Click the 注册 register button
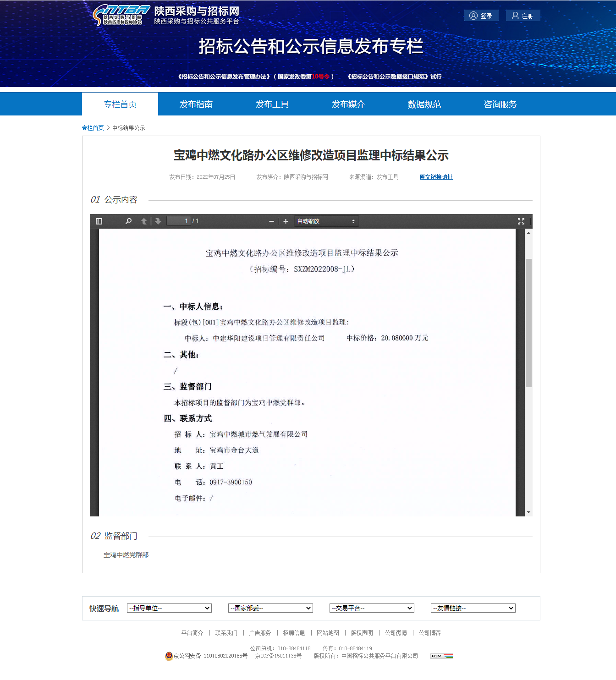This screenshot has height=680, width=616. (523, 16)
